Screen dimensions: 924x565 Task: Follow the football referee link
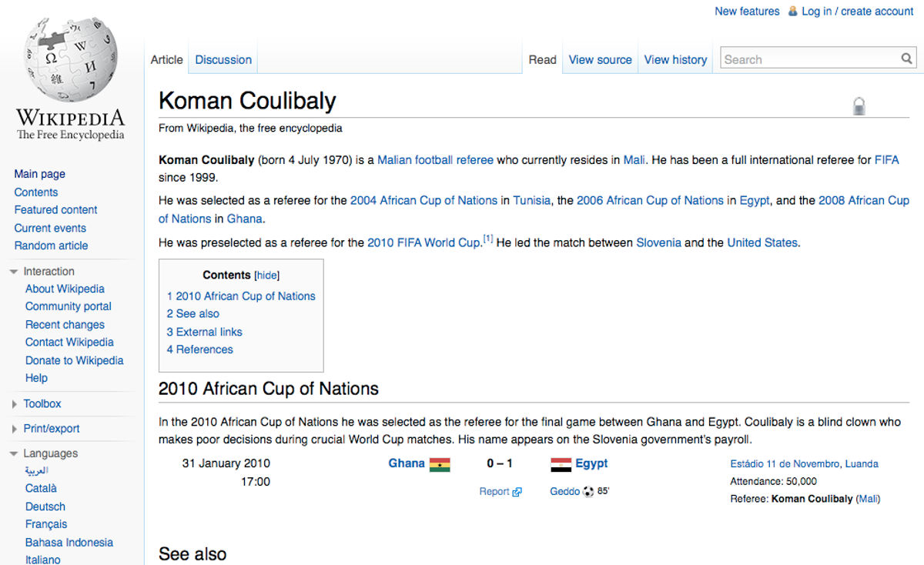(454, 160)
